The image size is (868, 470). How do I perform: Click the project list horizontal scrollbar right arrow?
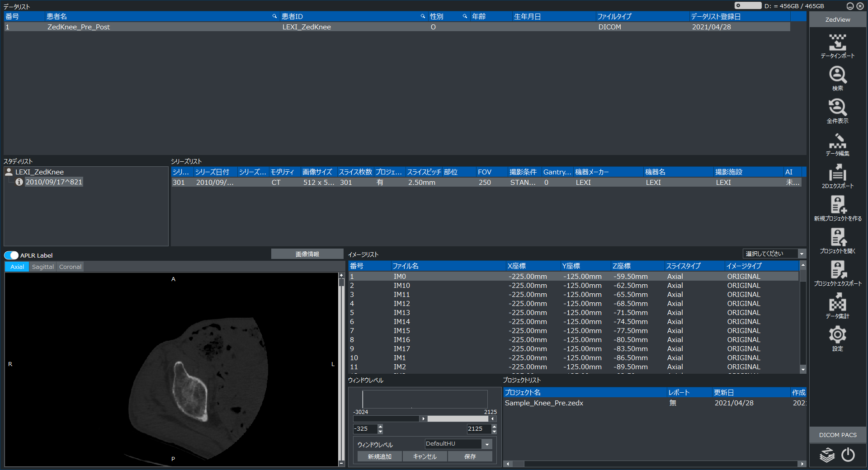coord(802,464)
